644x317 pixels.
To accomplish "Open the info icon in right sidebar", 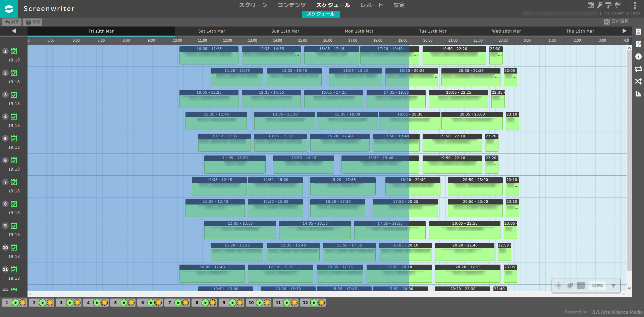I will (x=638, y=56).
